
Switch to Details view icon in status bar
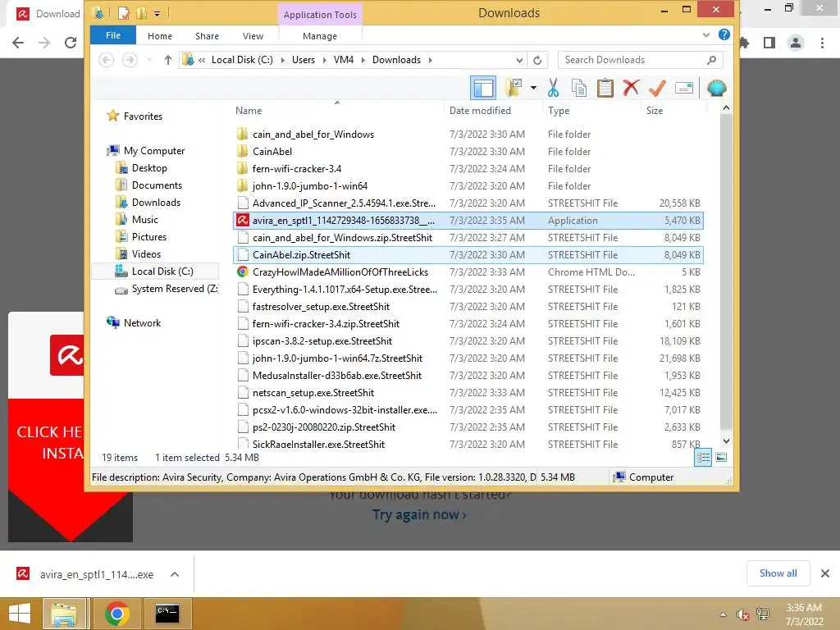coord(703,458)
